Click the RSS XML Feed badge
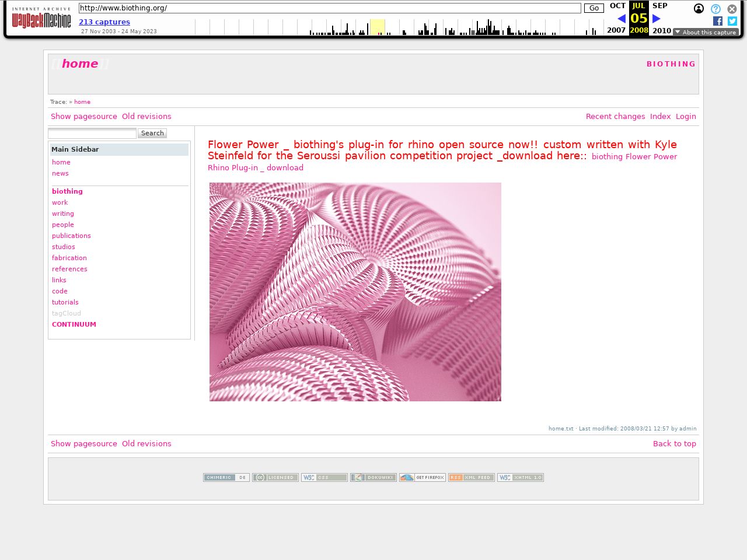Image resolution: width=747 pixels, height=560 pixels. coord(472,478)
